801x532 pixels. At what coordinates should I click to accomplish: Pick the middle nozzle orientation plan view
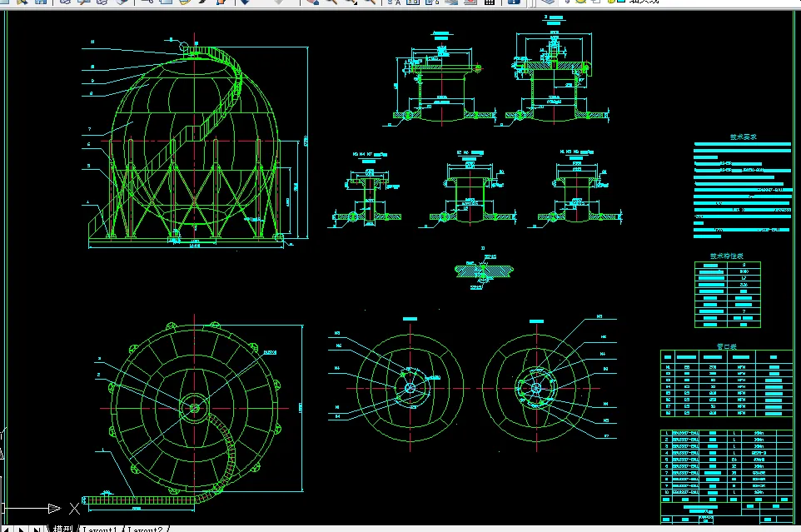(x=410, y=387)
